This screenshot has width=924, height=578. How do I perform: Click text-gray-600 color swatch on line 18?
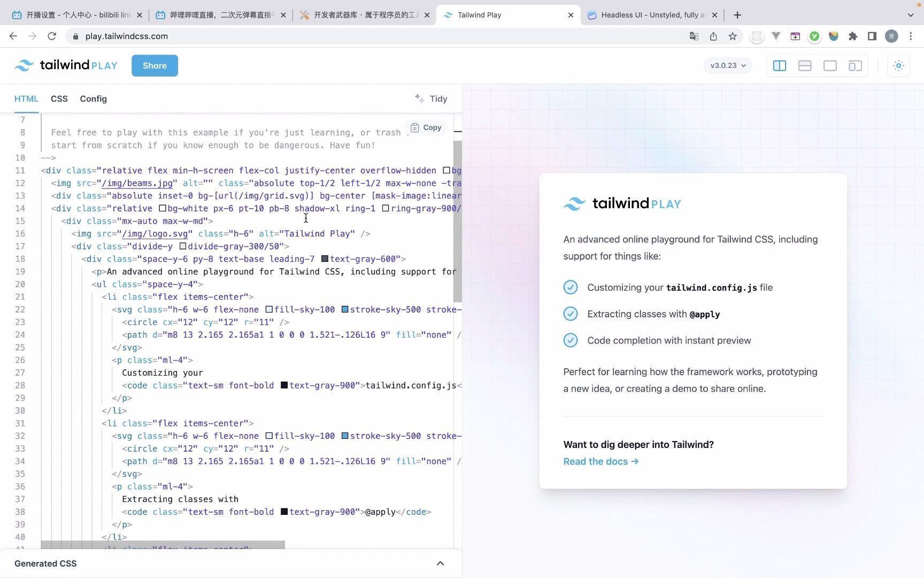tap(325, 259)
